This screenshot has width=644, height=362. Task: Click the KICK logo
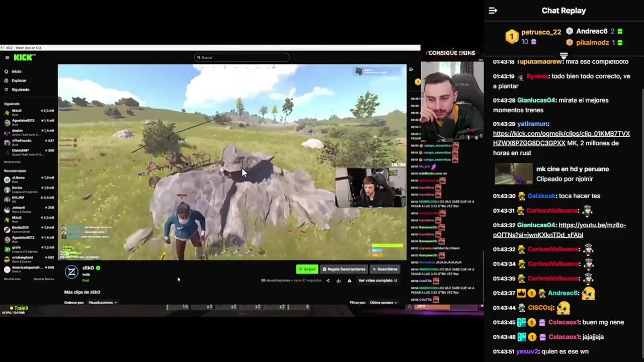point(24,57)
